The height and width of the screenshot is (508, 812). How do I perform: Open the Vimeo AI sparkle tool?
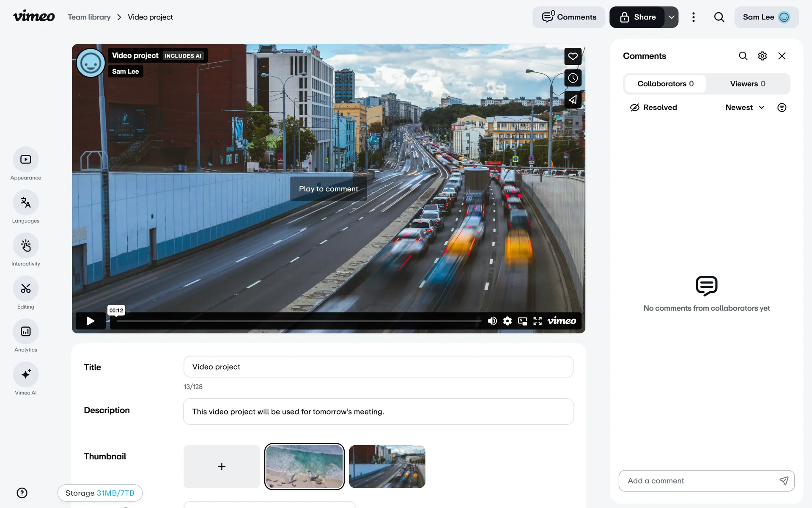click(26, 375)
